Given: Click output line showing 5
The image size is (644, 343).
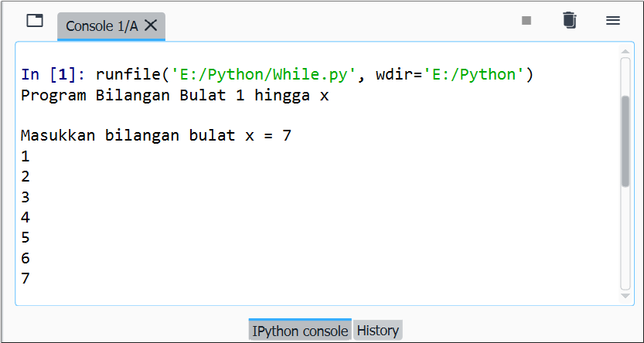Looking at the screenshot, I should point(26,238).
